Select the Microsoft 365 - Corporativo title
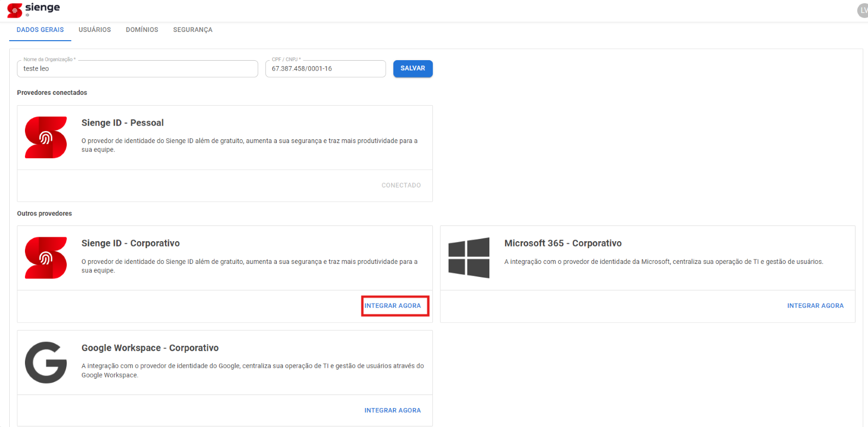Screen dimensions: 868x427 pyautogui.click(x=563, y=243)
